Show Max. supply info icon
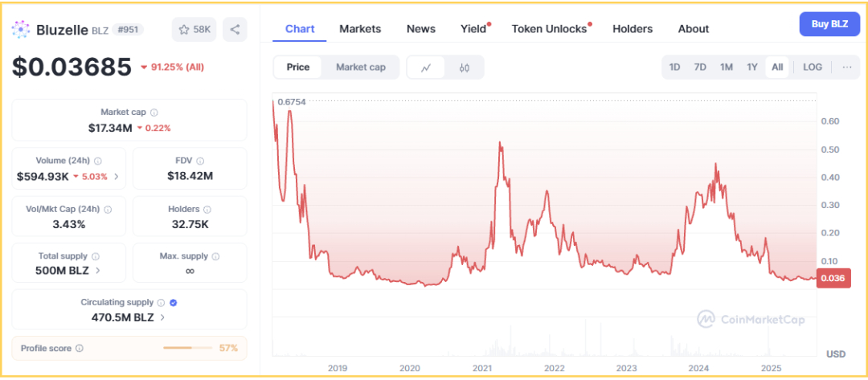This screenshot has width=868, height=380. click(x=215, y=256)
